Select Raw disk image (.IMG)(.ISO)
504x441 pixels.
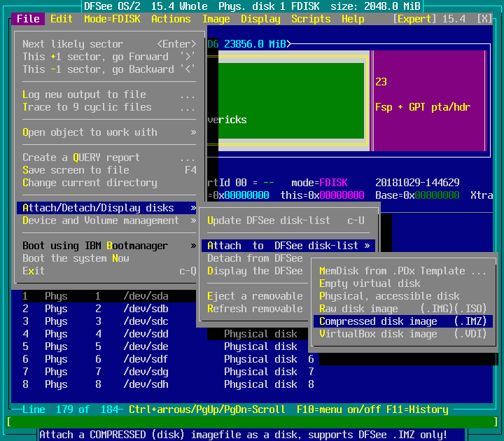pyautogui.click(x=402, y=309)
